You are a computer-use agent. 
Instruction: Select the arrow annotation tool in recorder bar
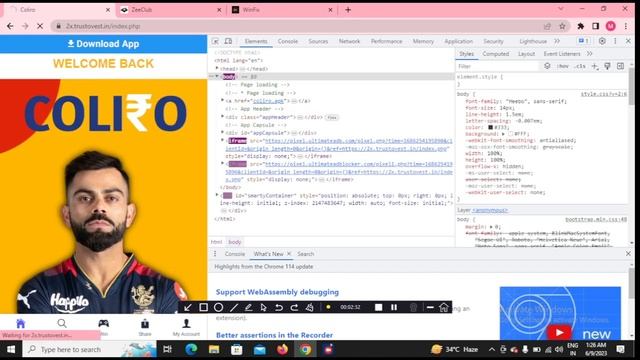188,307
